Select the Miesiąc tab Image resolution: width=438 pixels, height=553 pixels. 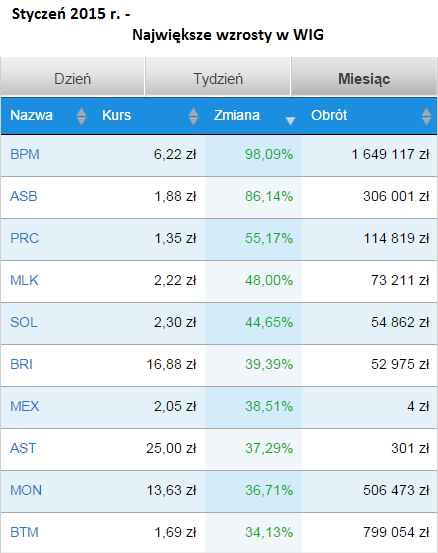364,77
